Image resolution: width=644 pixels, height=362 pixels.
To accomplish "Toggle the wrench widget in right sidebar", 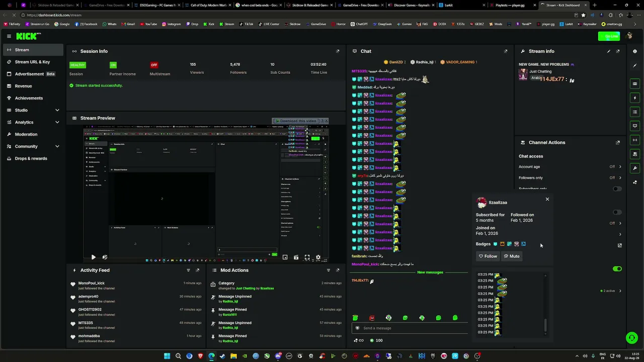I will [x=635, y=168].
